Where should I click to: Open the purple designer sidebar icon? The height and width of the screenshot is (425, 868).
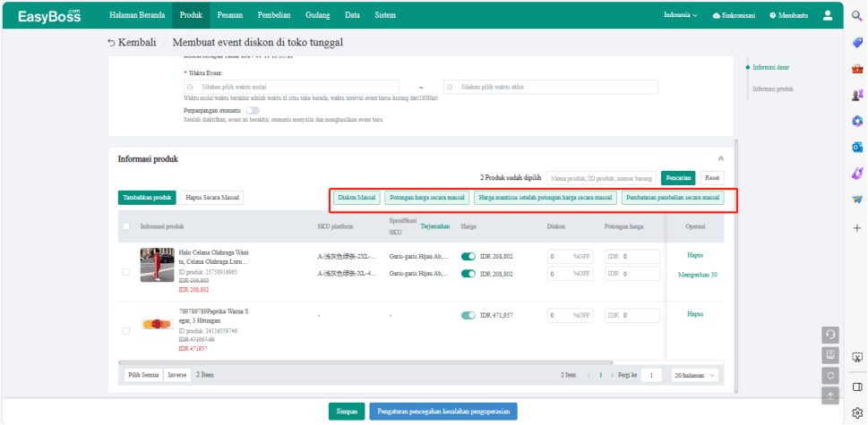(857, 174)
